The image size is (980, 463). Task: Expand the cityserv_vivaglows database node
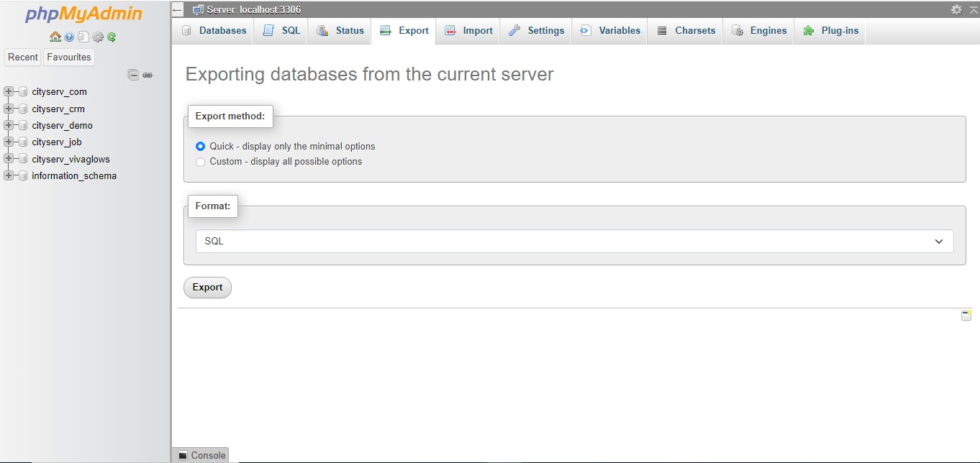[9, 159]
